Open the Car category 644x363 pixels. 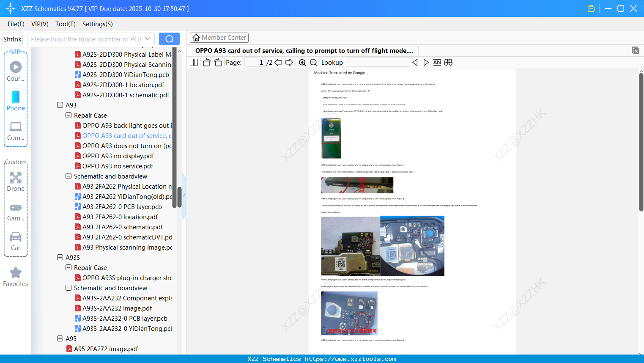point(16,241)
